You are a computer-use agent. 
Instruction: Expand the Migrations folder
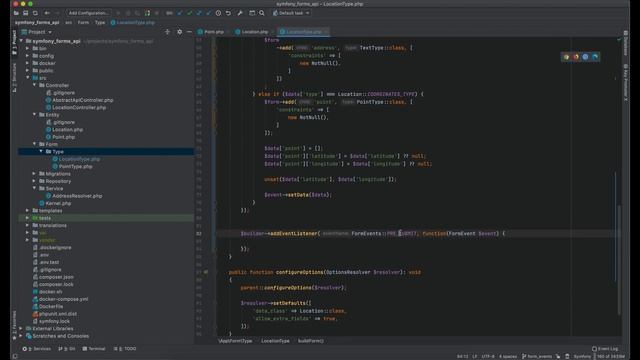pos(34,174)
